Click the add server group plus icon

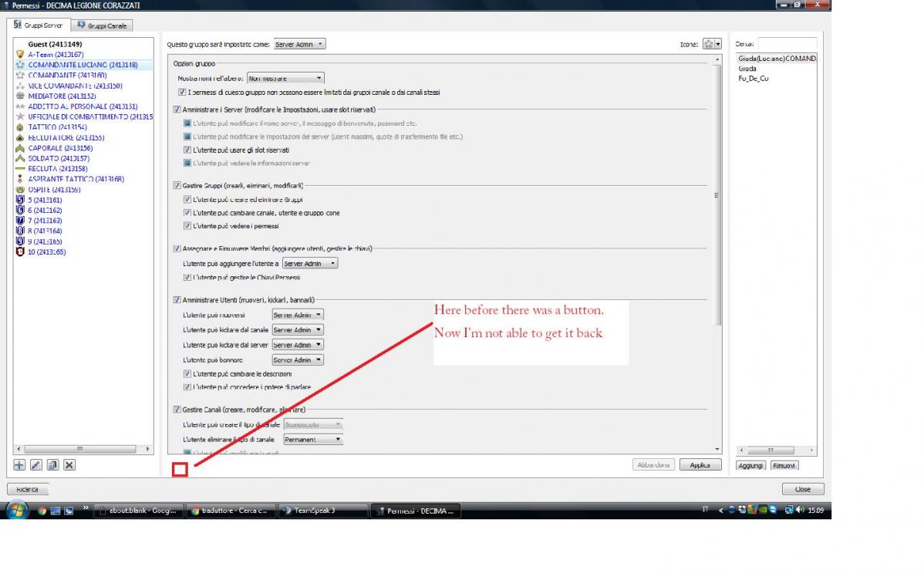[19, 464]
